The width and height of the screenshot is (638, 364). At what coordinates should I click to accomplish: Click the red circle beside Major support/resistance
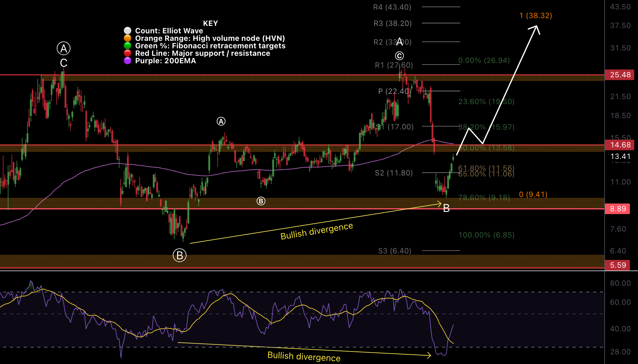128,53
